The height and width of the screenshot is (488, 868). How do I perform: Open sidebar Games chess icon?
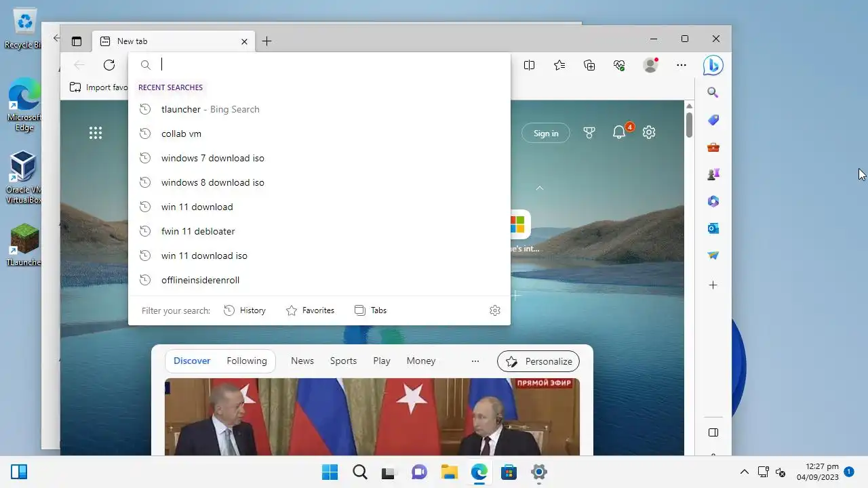(x=713, y=174)
